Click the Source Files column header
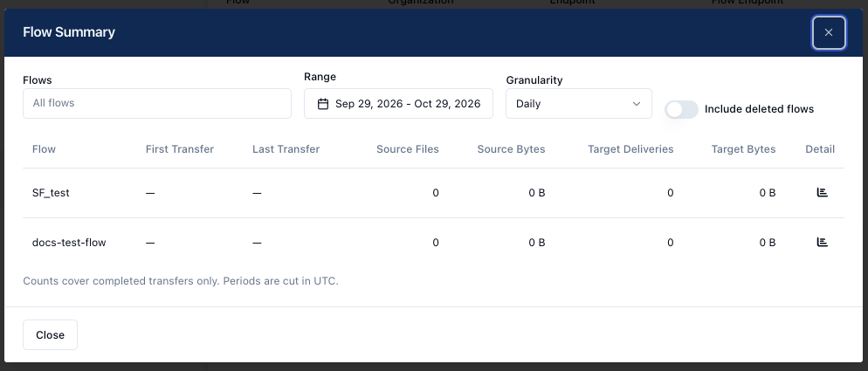 pyautogui.click(x=408, y=149)
